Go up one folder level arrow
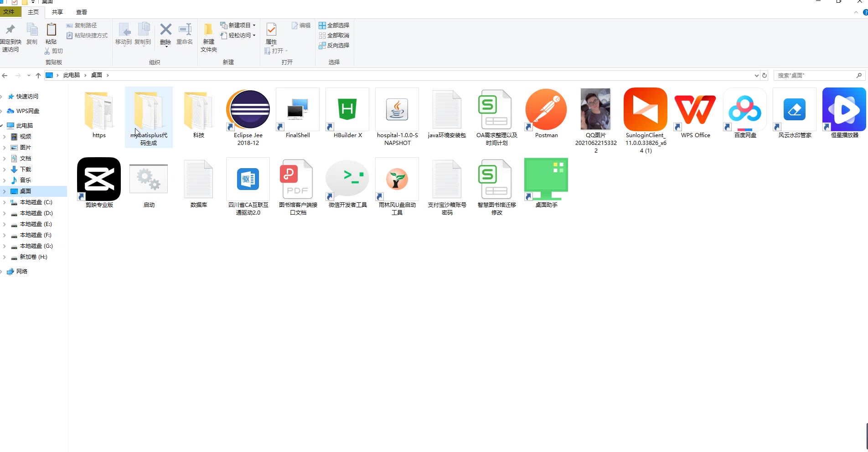Screen dimensions: 868x452 pyautogui.click(x=38, y=76)
